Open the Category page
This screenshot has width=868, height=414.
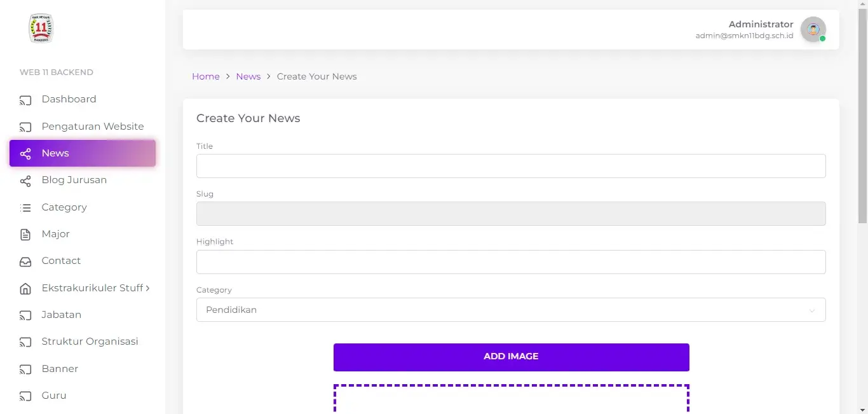coord(83,207)
